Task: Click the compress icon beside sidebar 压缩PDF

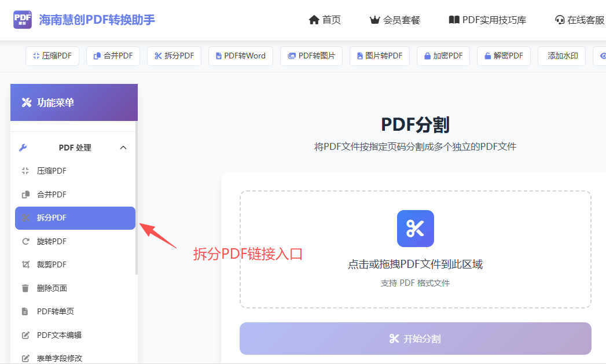Action: click(25, 171)
